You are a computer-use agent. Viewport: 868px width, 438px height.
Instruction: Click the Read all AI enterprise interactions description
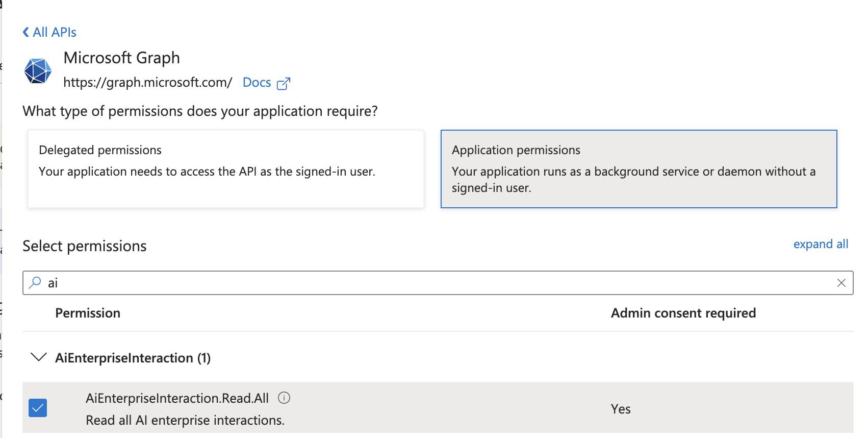coord(185,420)
